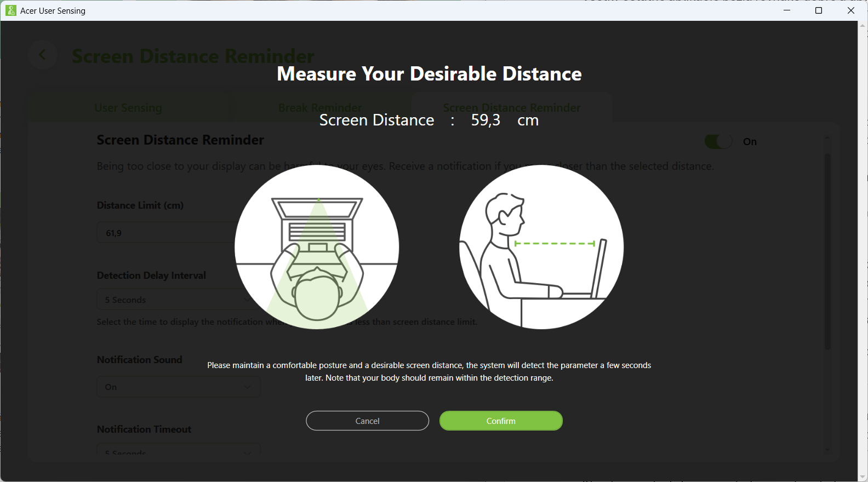This screenshot has height=482, width=868.
Task: Click the "Distance Limit (cm)" label
Action: click(x=140, y=205)
